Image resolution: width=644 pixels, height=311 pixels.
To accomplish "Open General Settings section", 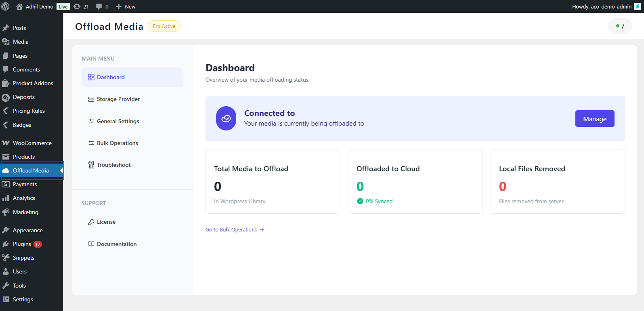I will click(117, 121).
